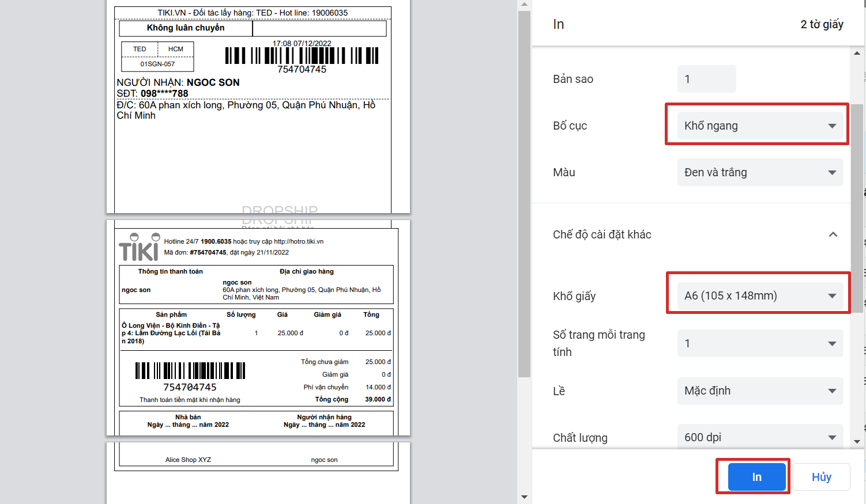866x504 pixels.
Task: Click the '2 tờ giấy' sheet count text
Action: click(x=822, y=24)
